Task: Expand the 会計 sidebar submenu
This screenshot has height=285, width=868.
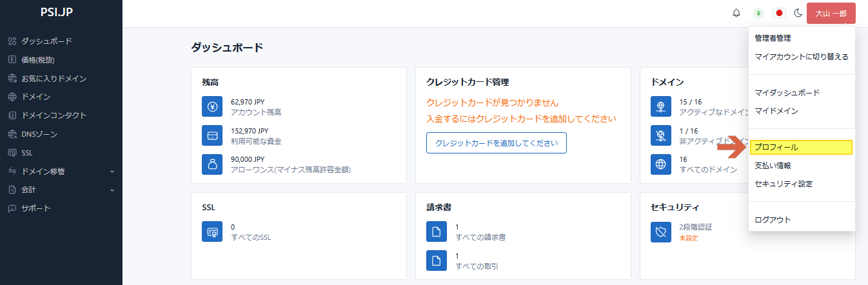Action: click(61, 190)
